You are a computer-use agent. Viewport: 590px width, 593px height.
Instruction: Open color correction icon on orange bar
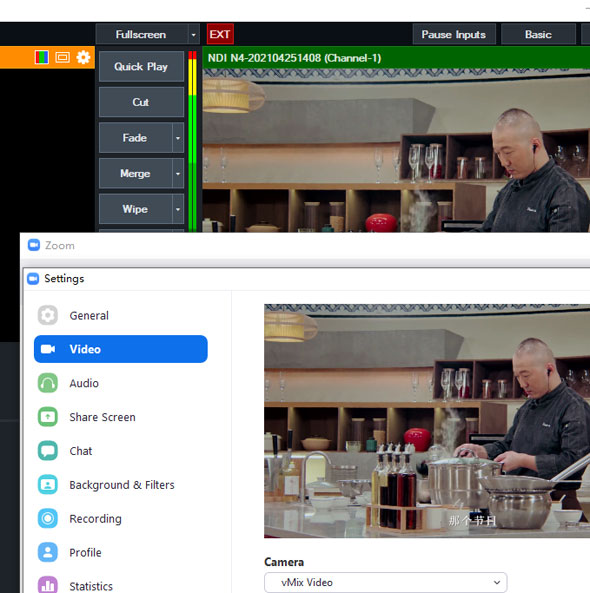click(x=42, y=57)
